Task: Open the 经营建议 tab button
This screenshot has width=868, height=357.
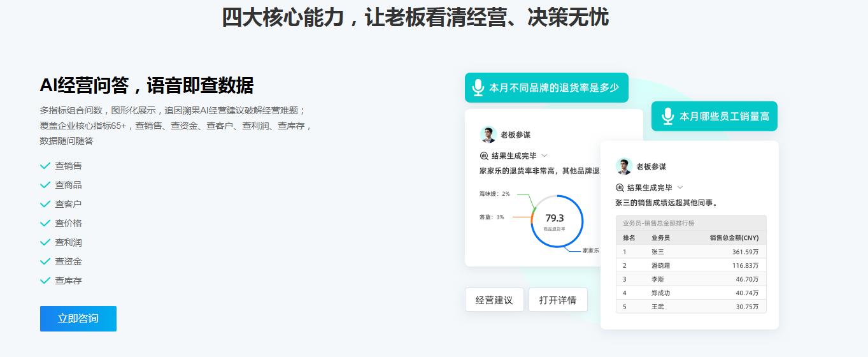Action: coord(494,300)
